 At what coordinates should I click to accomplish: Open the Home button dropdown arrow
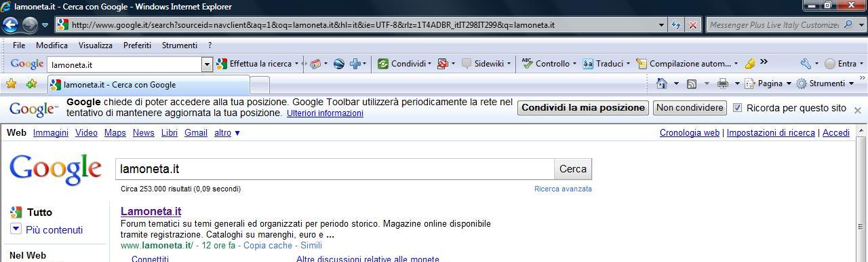676,83
